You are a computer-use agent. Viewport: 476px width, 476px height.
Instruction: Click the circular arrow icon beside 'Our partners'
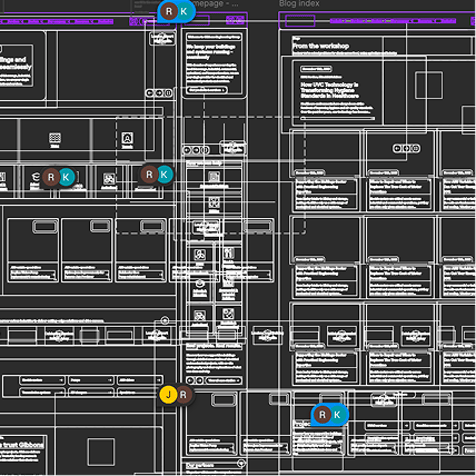(241, 463)
